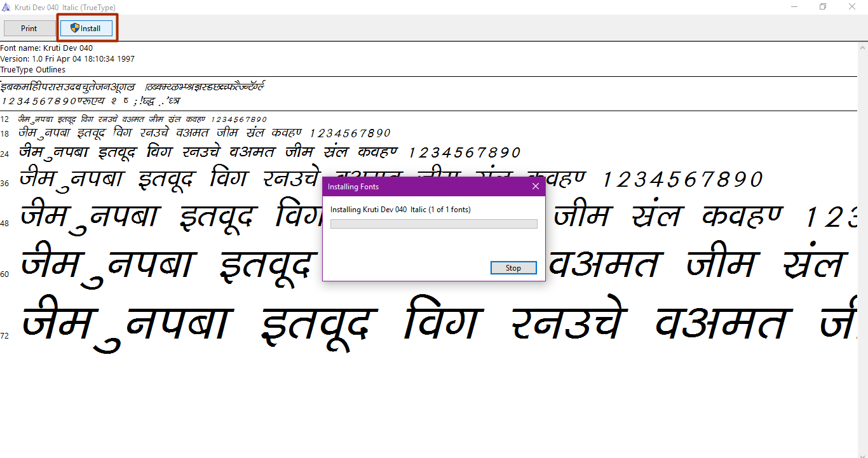Click the 24 point size sample label
The width and height of the screenshot is (868, 458).
pyautogui.click(x=4, y=154)
